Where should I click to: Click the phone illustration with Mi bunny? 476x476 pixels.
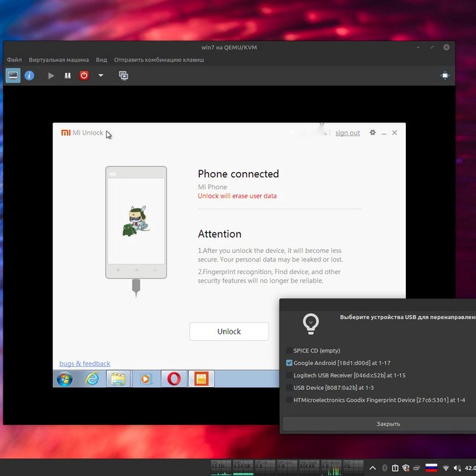136,222
